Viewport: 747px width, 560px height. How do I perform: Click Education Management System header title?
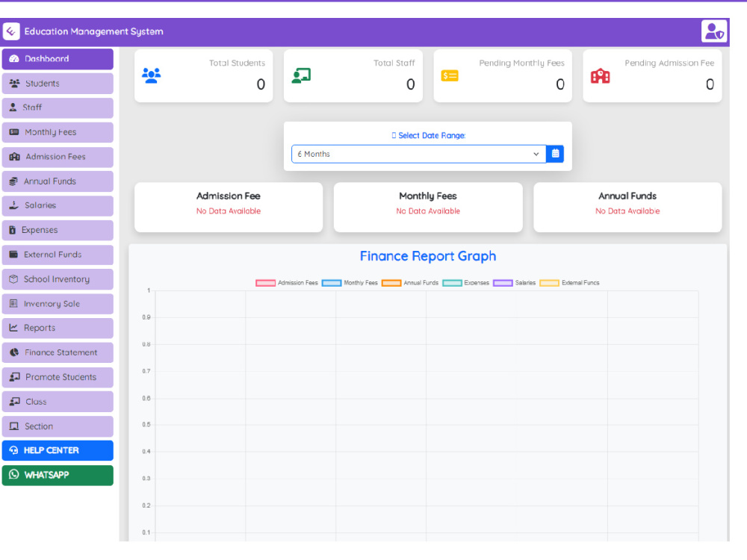coord(94,31)
